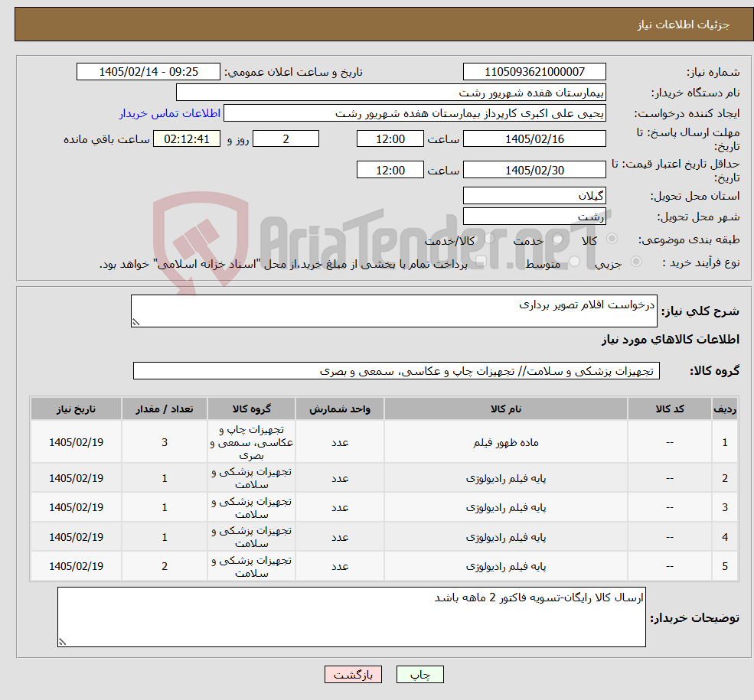Click the resize handle of description textarea
The height and width of the screenshot is (700, 754).
[x=135, y=322]
